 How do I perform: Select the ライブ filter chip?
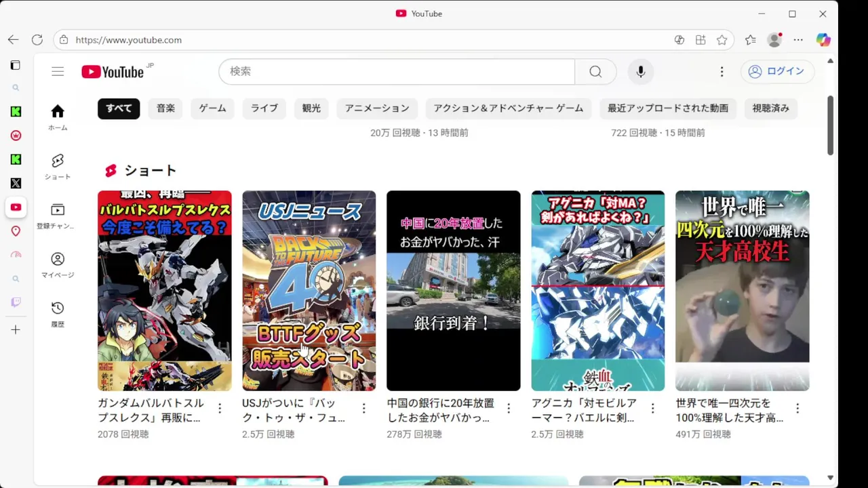coord(264,108)
